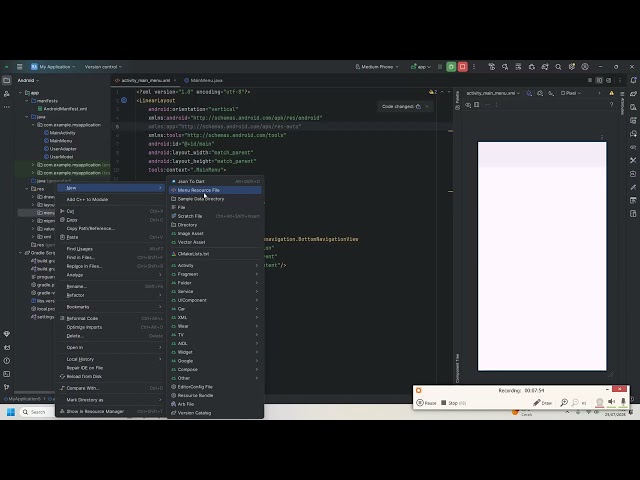Click the design preview help question mark

(611, 105)
